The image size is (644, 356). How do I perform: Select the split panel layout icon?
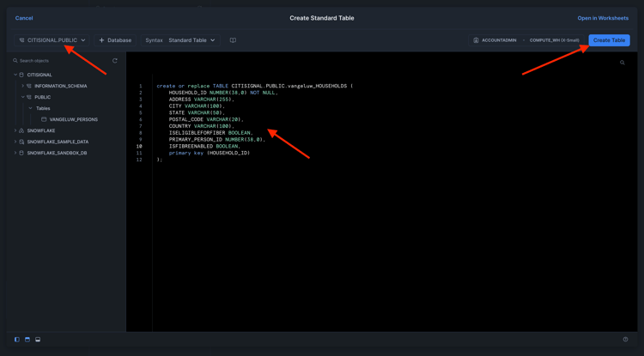(27, 340)
